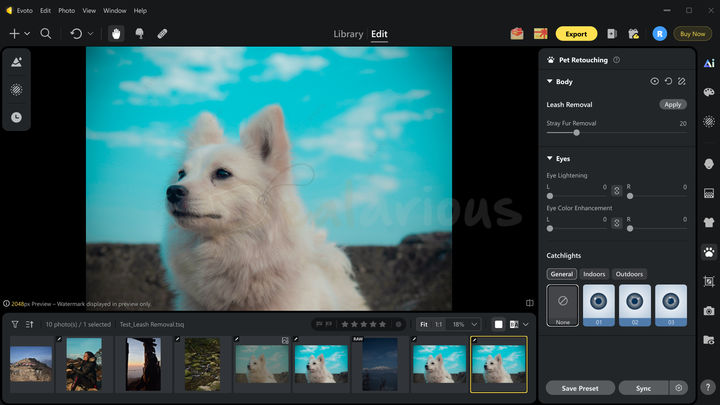Click the Buy Now button

coord(692,34)
